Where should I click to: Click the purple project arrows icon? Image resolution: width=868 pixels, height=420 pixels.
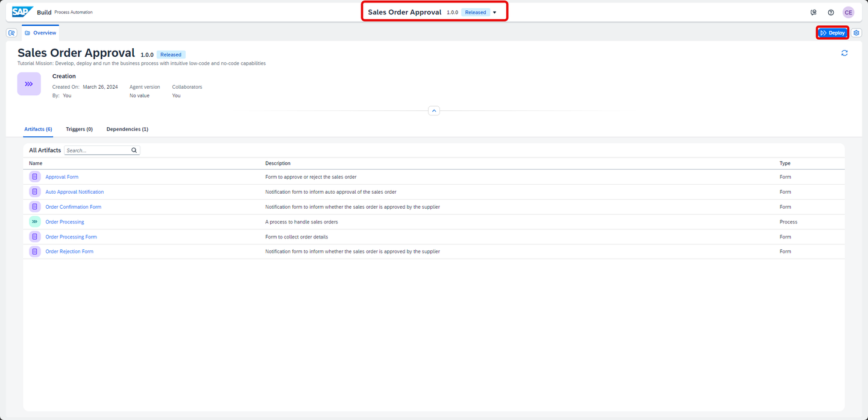tap(29, 84)
